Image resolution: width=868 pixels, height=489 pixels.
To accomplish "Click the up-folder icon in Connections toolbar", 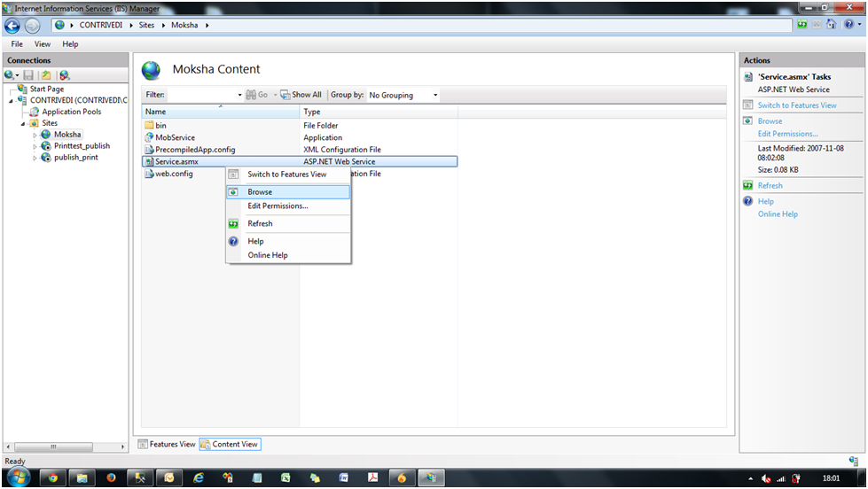I will pos(46,75).
